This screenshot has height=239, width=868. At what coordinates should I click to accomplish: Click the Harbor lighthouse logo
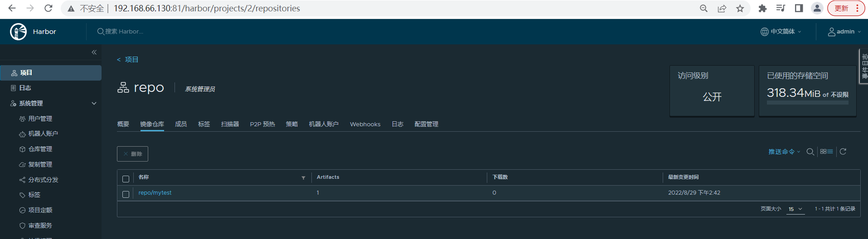tap(19, 32)
